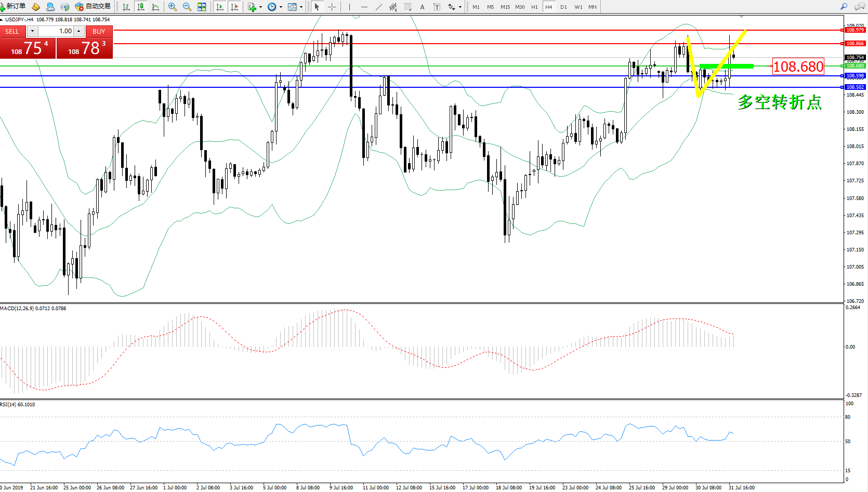Screen dimensions: 868x492
Task: Toggle AutoTrading (自动交易) button
Action: [93, 7]
